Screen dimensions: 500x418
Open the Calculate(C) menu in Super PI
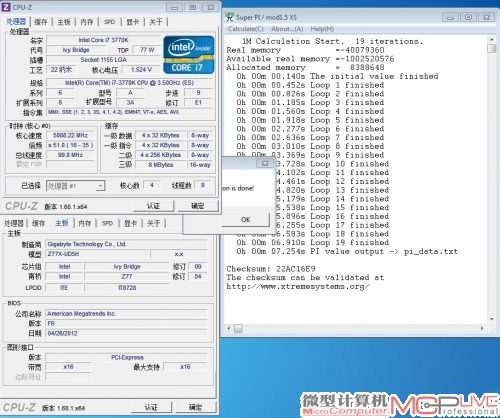click(246, 29)
